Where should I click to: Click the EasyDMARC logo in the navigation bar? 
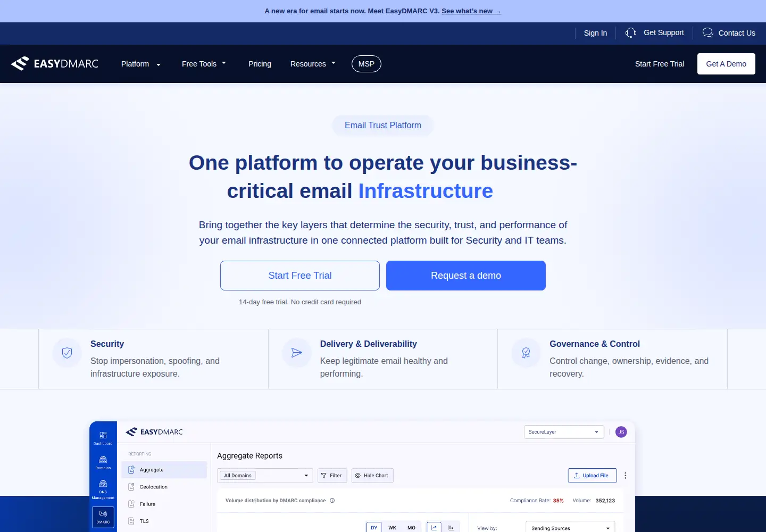pyautogui.click(x=55, y=64)
